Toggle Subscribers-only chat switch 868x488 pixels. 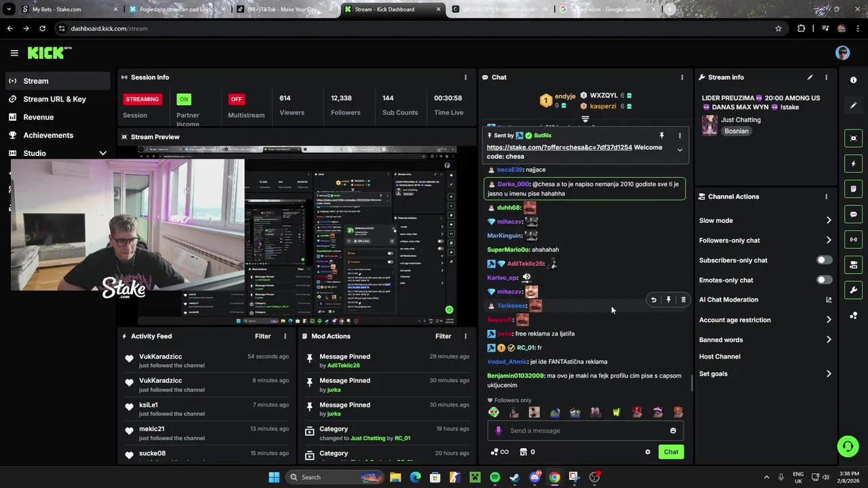824,260
